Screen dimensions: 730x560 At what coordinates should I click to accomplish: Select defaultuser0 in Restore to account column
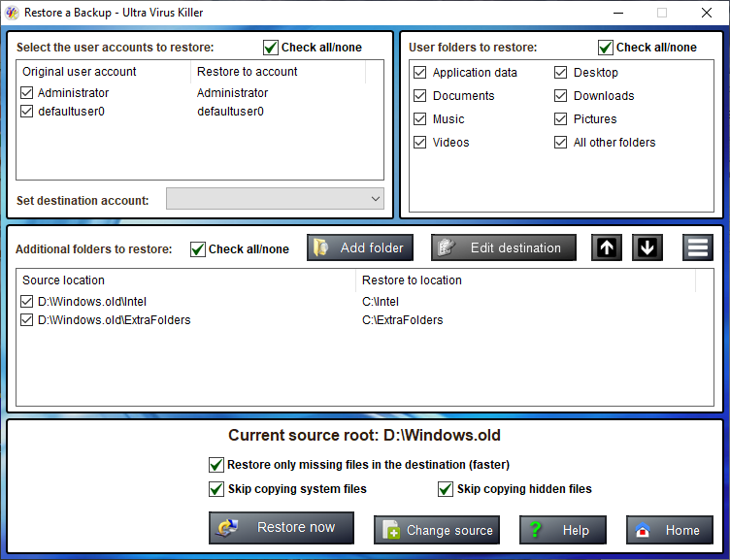pos(230,112)
